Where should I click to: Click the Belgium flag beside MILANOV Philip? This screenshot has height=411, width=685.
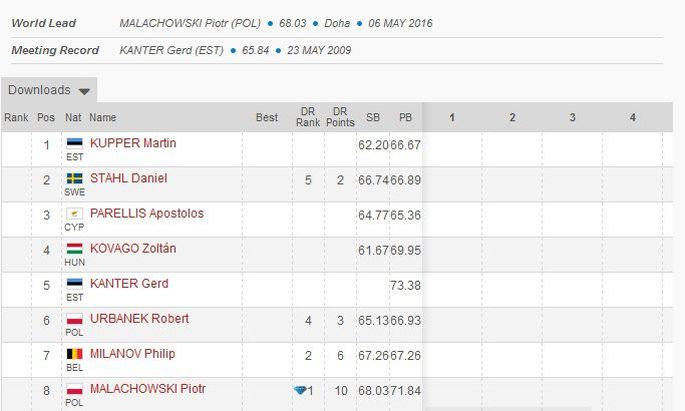(74, 354)
